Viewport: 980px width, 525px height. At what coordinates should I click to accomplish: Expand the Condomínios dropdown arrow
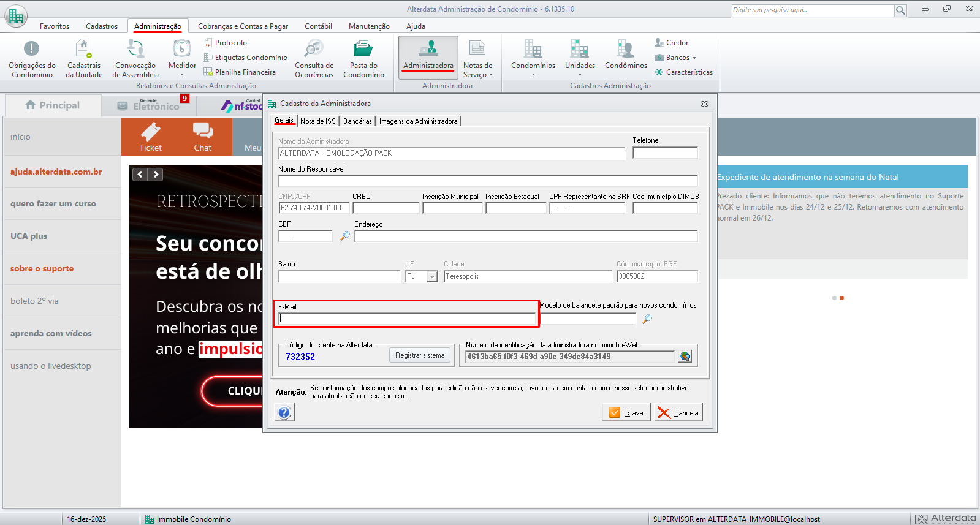[533, 75]
